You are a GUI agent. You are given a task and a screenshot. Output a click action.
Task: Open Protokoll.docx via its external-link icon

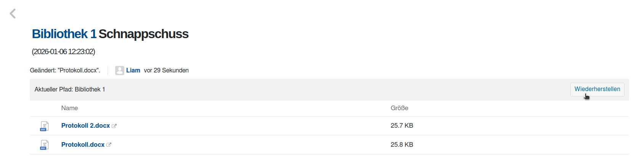[x=109, y=145]
